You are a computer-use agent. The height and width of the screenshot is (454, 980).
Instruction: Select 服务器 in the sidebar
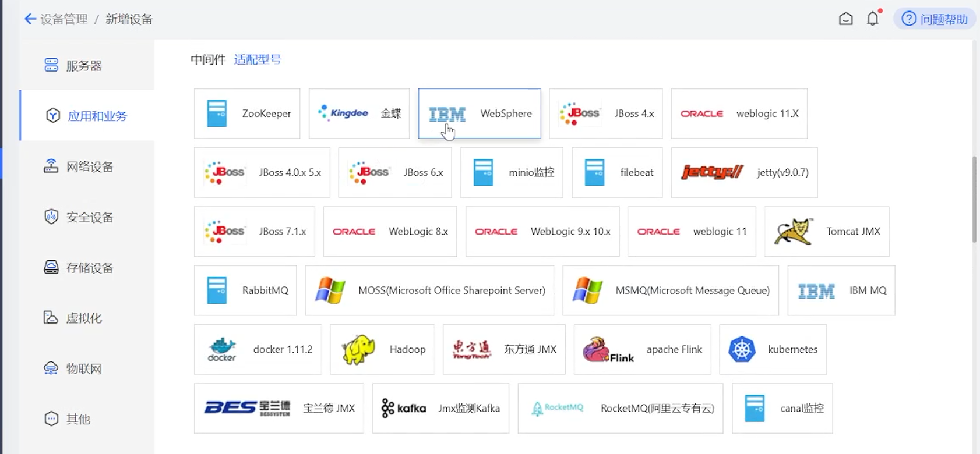click(x=87, y=65)
